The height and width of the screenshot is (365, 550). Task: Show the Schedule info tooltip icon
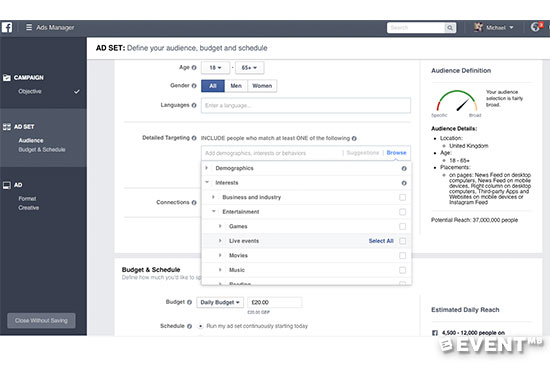pos(189,326)
